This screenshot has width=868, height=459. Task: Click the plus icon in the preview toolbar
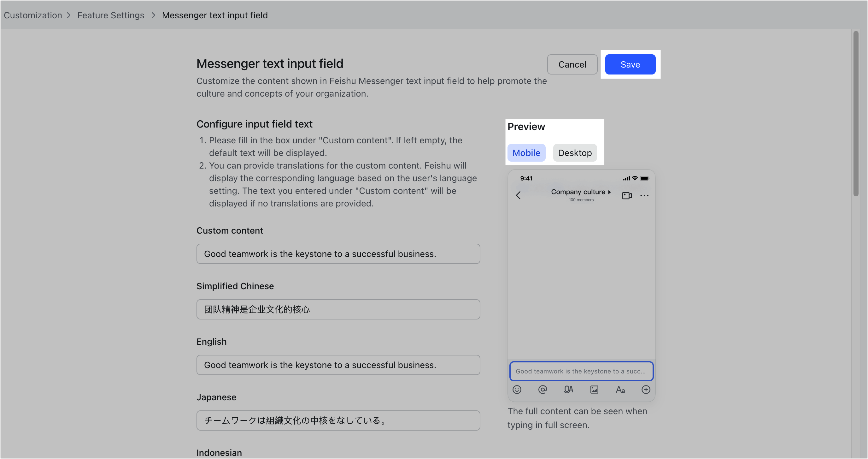click(646, 390)
